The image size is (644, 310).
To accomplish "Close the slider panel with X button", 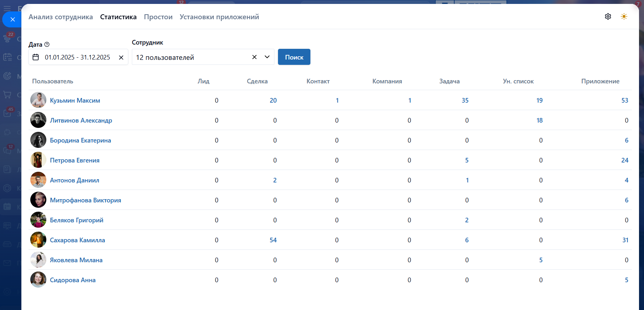I will [12, 19].
